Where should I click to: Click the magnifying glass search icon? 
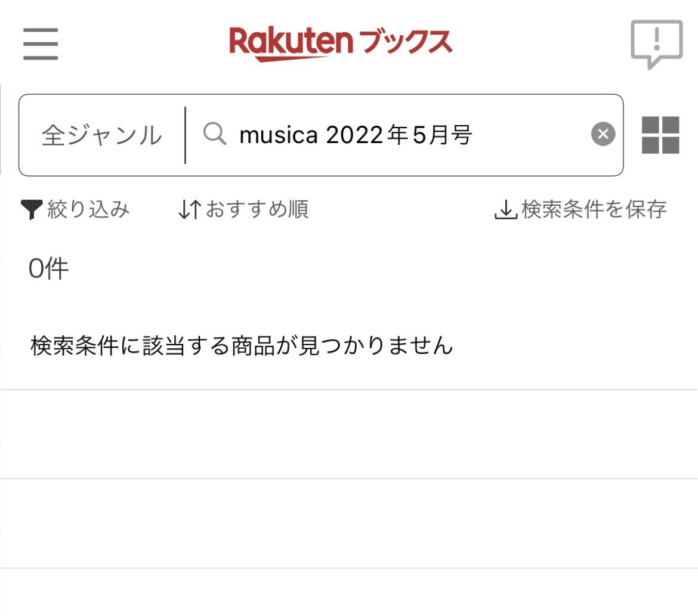click(x=215, y=134)
